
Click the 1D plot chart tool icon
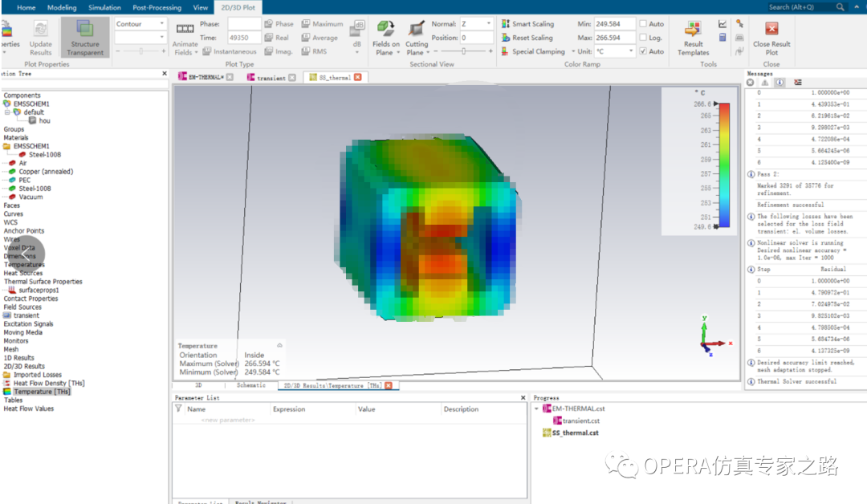tap(722, 24)
